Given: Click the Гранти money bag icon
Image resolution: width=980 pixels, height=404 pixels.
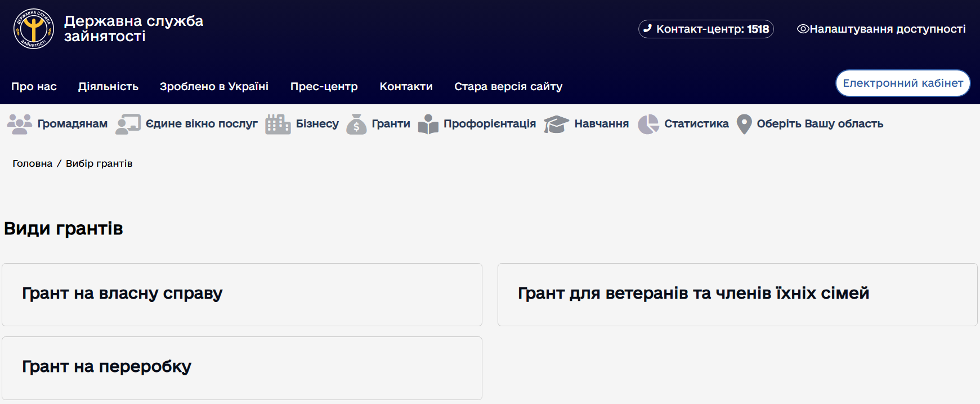Looking at the screenshot, I should (356, 124).
